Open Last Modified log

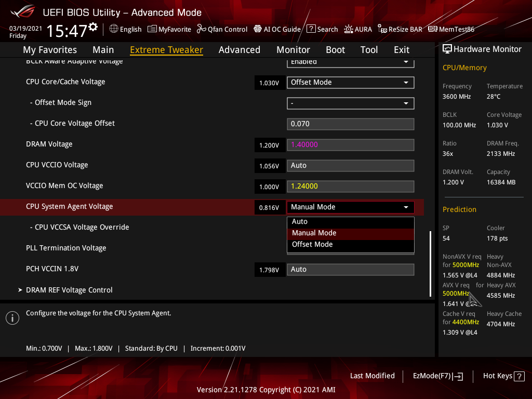coord(372,376)
